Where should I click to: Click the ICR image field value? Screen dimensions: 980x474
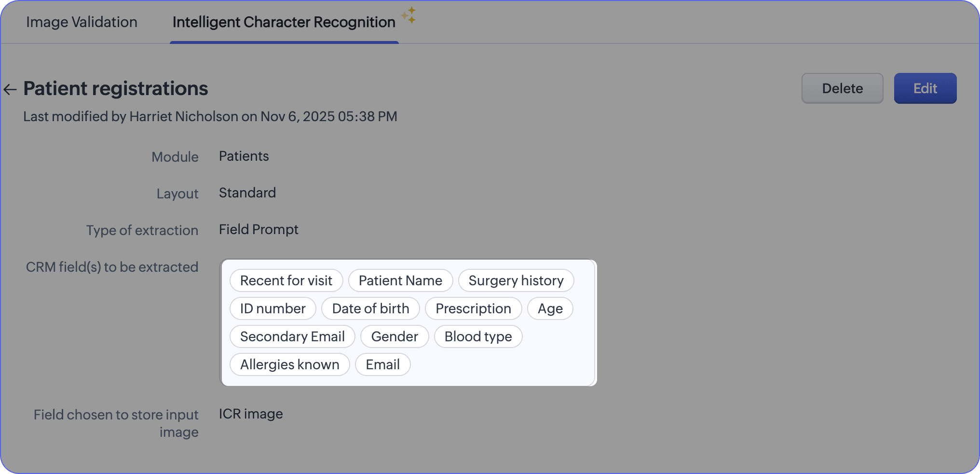point(251,414)
